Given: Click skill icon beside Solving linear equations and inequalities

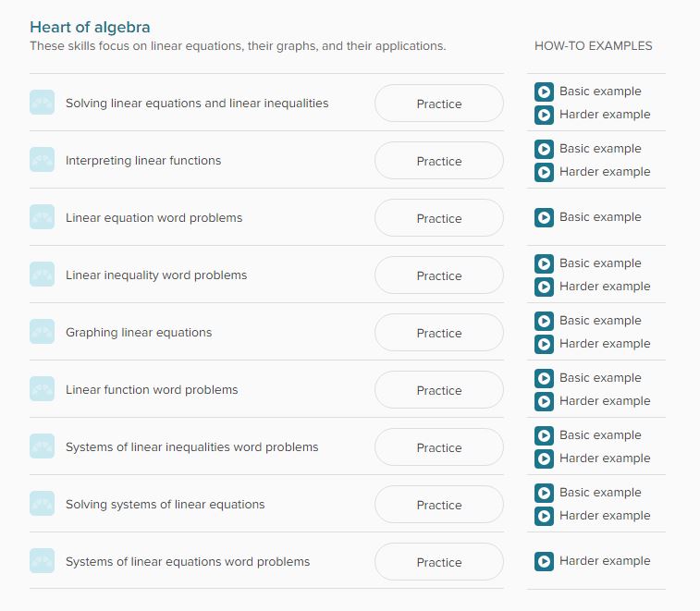Looking at the screenshot, I should [x=42, y=103].
